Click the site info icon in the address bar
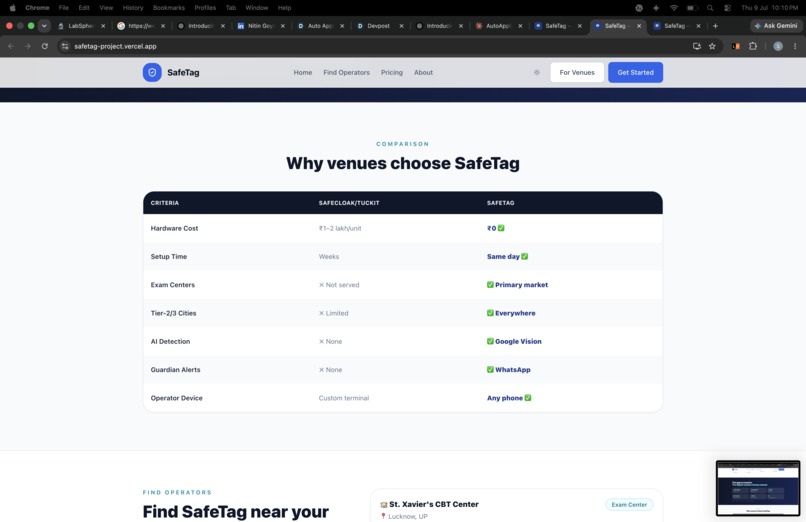The height and width of the screenshot is (522, 806). pos(65,46)
